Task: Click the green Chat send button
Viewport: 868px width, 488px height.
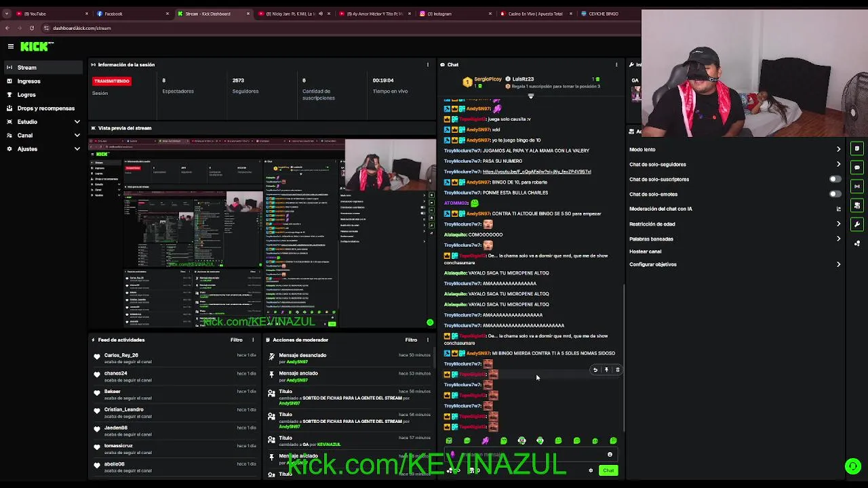Action: [x=608, y=470]
